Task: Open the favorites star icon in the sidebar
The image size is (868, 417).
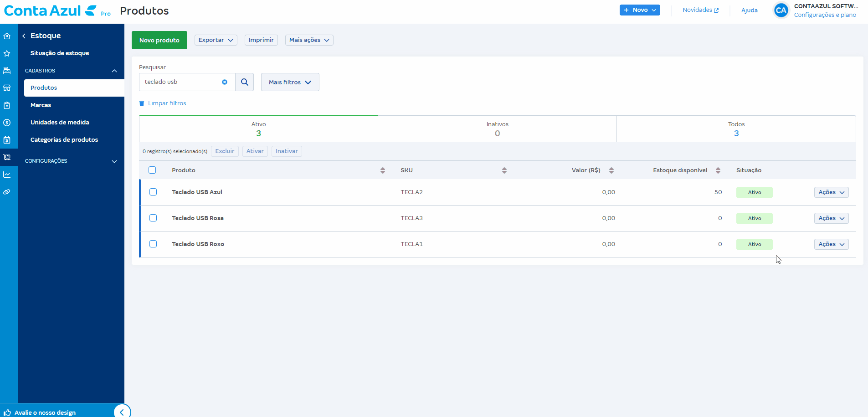Action: click(x=7, y=53)
